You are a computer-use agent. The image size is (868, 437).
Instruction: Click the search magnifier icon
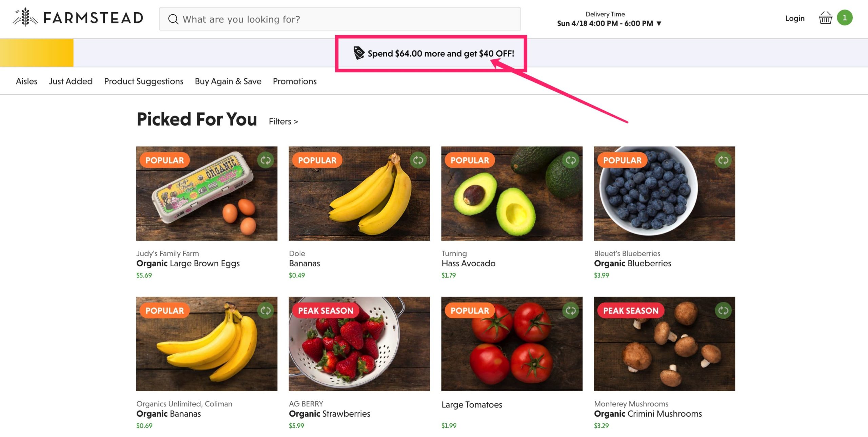coord(173,19)
